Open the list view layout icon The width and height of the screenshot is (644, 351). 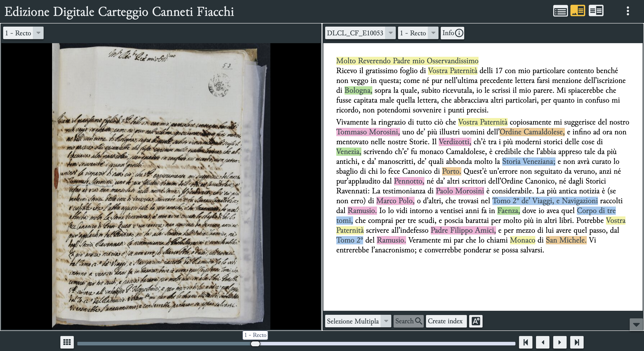561,11
